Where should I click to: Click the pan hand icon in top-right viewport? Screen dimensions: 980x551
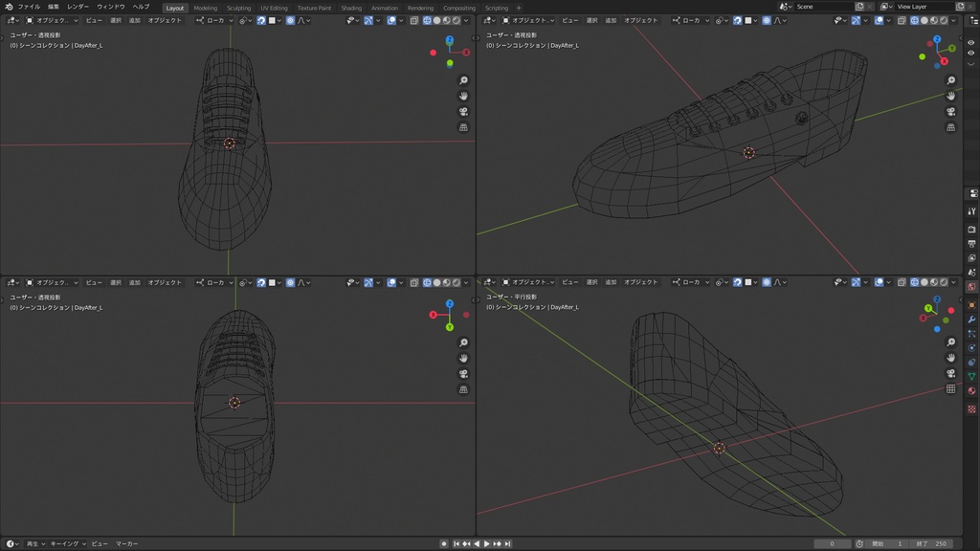click(951, 96)
